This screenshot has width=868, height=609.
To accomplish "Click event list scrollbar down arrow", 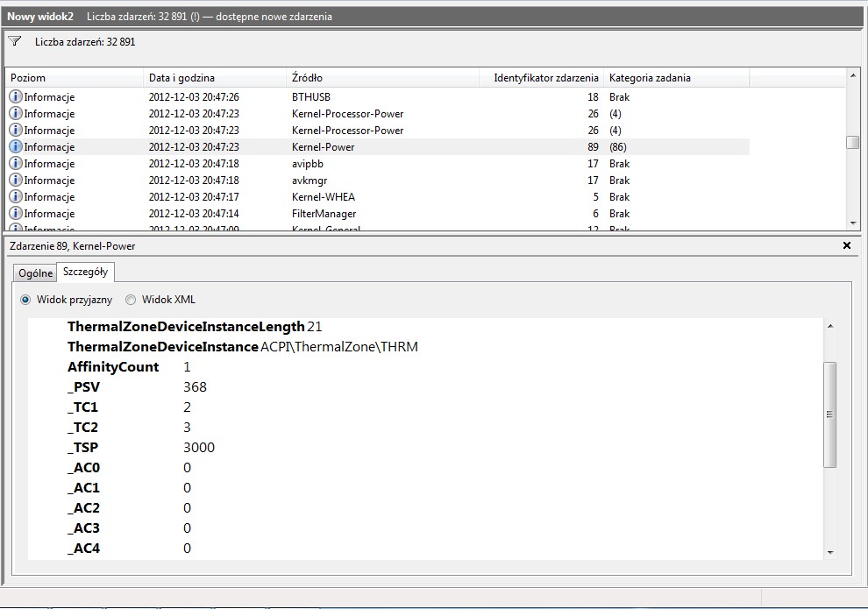I will (853, 223).
